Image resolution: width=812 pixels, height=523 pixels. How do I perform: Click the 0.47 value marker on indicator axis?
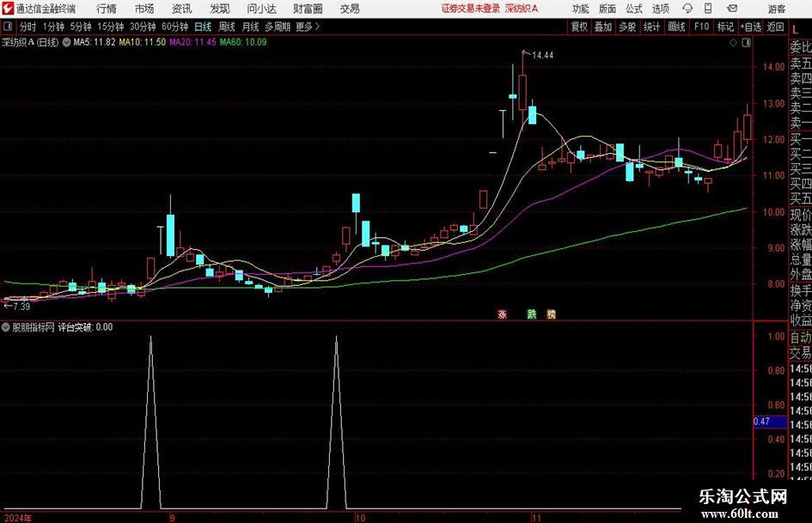click(770, 422)
